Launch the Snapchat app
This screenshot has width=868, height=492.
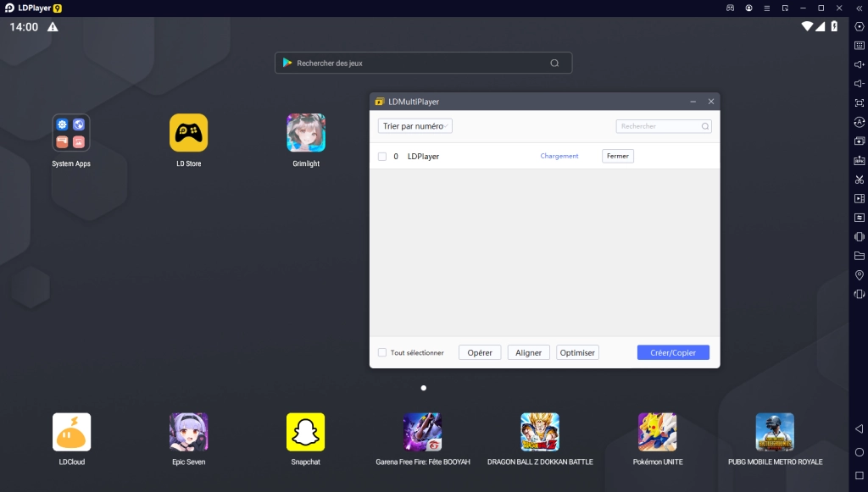(x=305, y=432)
